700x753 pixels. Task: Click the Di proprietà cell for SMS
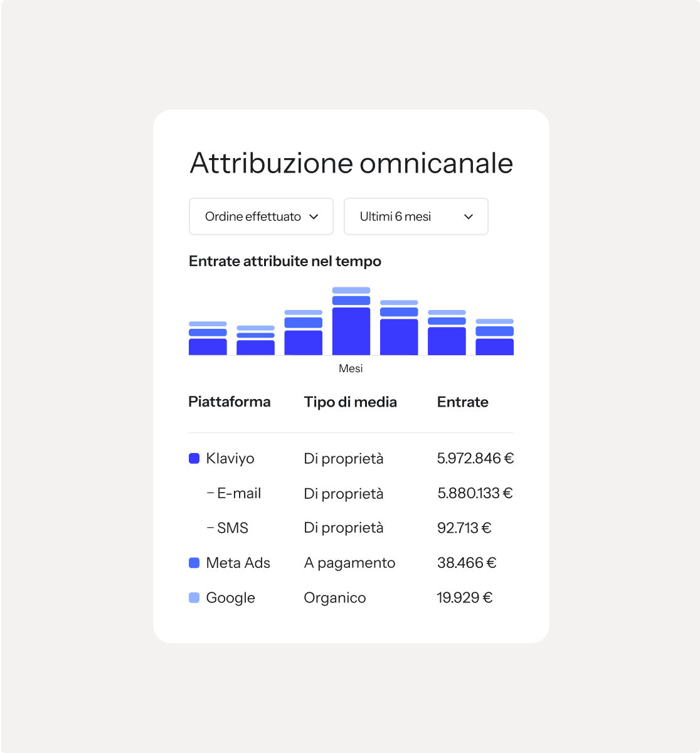tap(344, 528)
